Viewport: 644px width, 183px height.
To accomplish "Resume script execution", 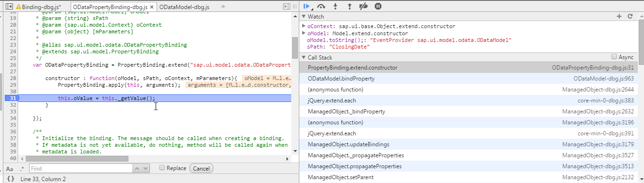I will pos(307,6).
